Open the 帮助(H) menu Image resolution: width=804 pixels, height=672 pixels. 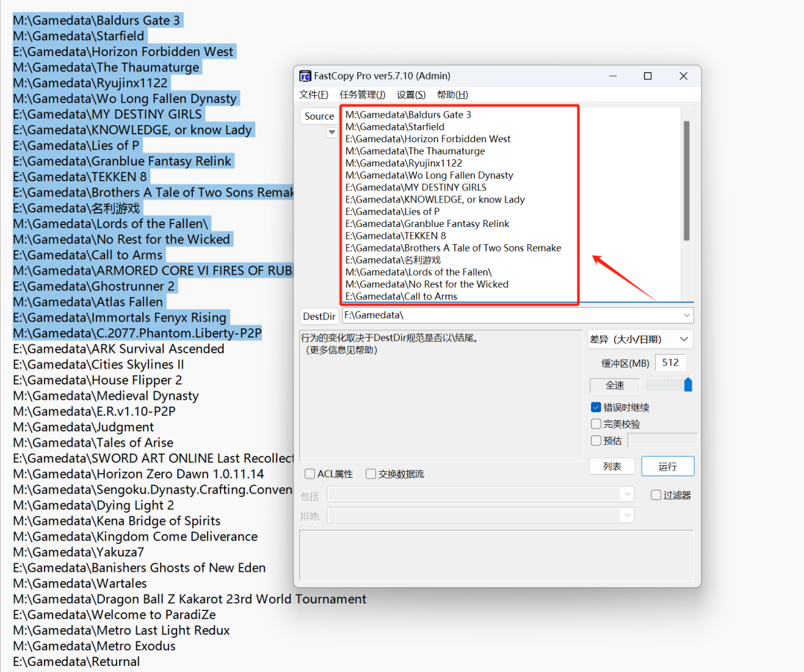453,95
